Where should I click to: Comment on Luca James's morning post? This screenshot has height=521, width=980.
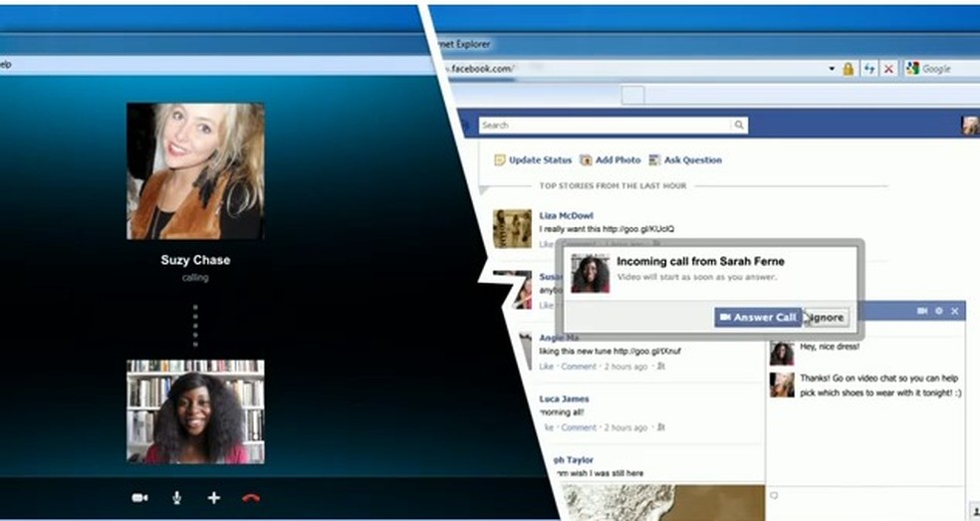pos(579,427)
